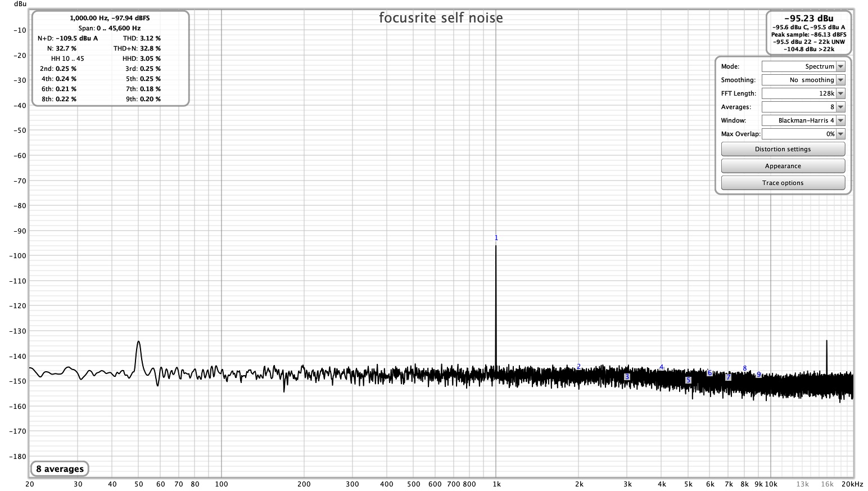The image size is (868, 491).
Task: Click the '4th: 0.24 %' harmonic value
Action: click(58, 79)
